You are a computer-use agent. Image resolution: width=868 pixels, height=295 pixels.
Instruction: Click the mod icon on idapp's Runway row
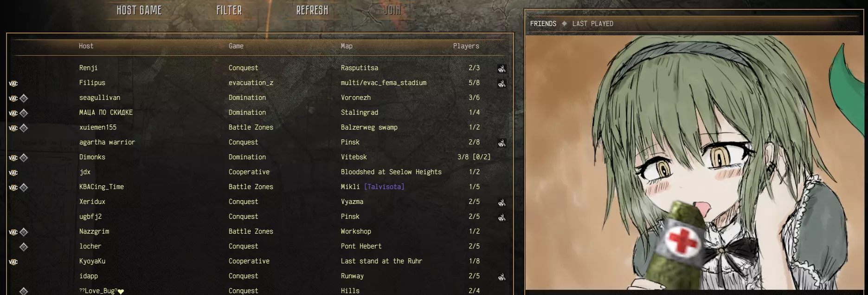point(502,276)
